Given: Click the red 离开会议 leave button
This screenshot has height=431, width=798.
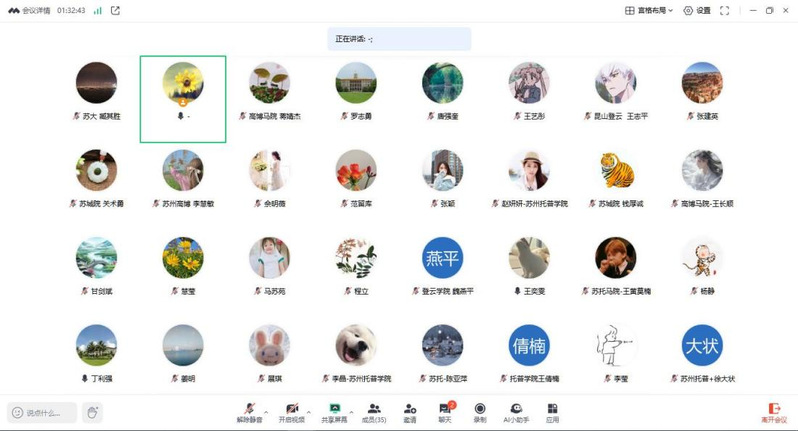Looking at the screenshot, I should (773, 412).
